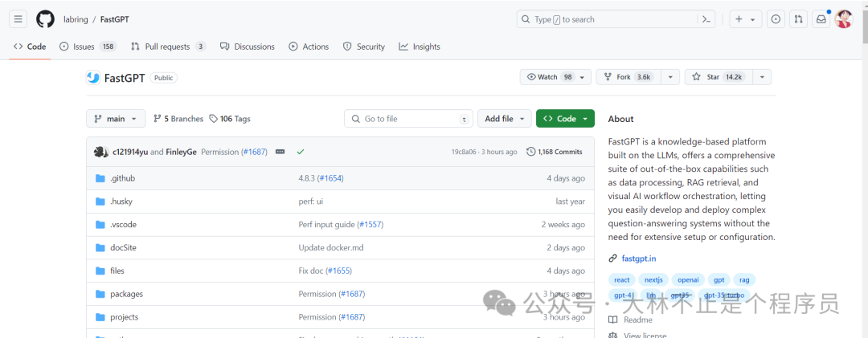Open the notifications inbox icon

(x=821, y=19)
